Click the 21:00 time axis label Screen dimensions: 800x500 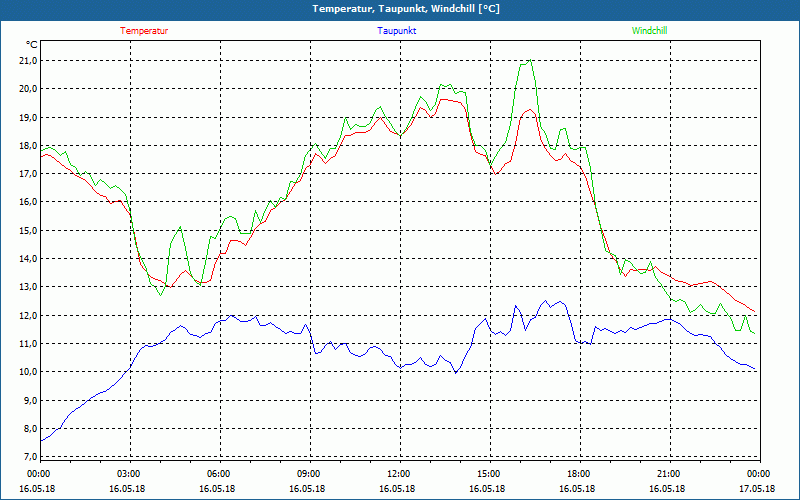click(669, 474)
